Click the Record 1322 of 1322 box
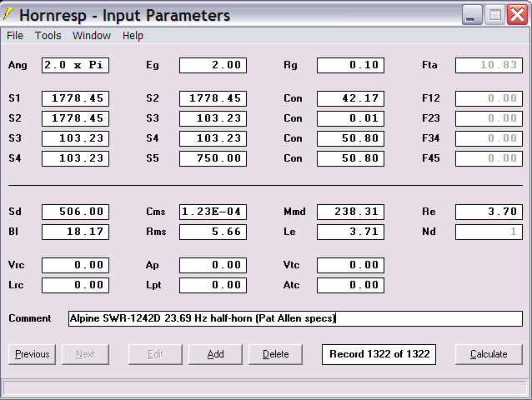Viewport: 532px width, 400px height. [x=379, y=354]
